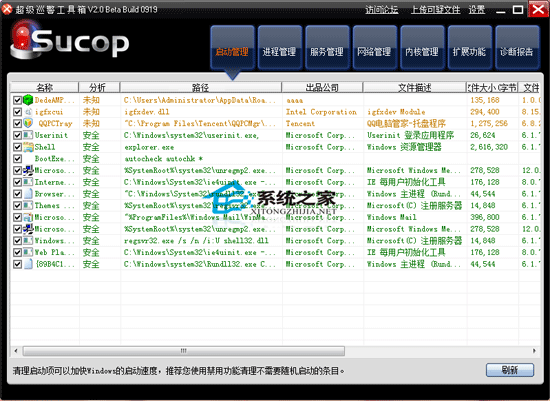Open the 网络管理 tab
This screenshot has width=550, height=401.
click(374, 48)
